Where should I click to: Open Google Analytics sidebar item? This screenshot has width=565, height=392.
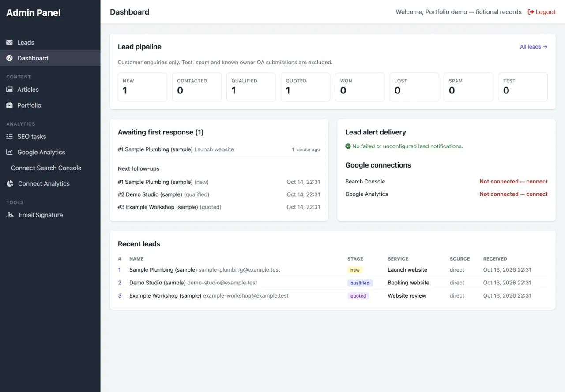coord(50,152)
